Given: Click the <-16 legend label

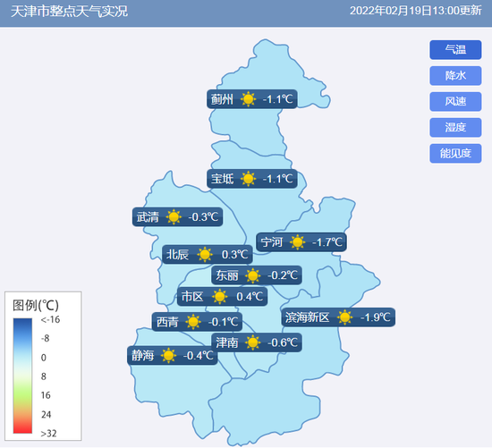Looking at the screenshot, I should (50, 320).
